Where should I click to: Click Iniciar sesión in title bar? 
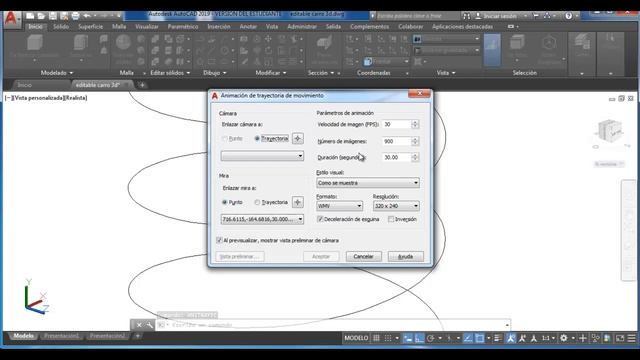pyautogui.click(x=500, y=16)
